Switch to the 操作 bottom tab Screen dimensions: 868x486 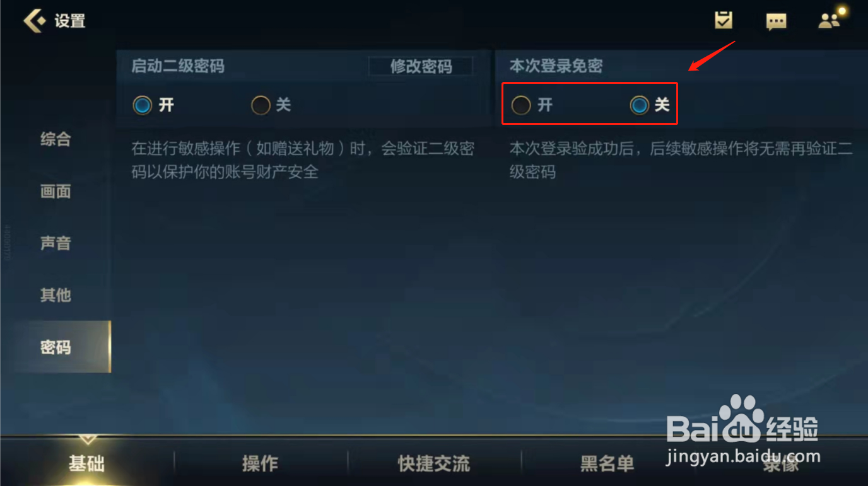(260, 464)
